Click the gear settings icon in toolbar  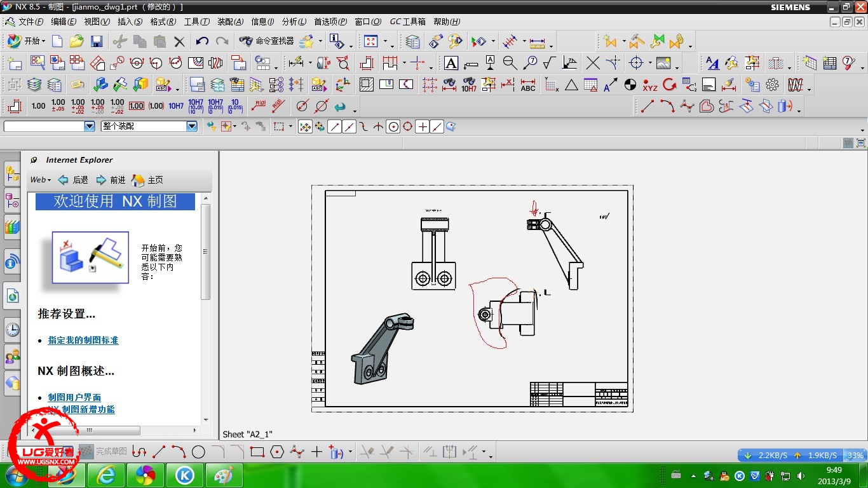point(772,85)
